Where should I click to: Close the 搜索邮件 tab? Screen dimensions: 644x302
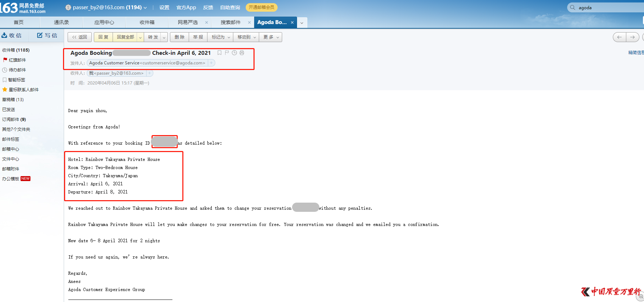(249, 22)
